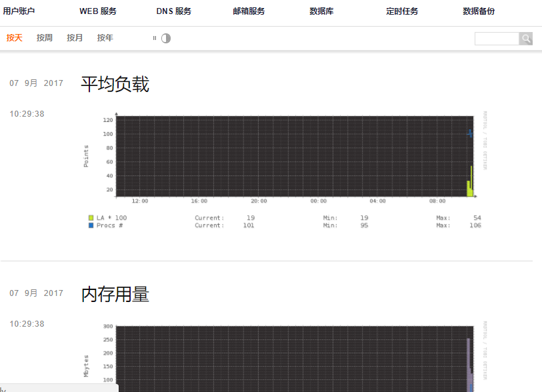Click the 平均负载 heading
The height and width of the screenshot is (392, 542).
tap(115, 84)
